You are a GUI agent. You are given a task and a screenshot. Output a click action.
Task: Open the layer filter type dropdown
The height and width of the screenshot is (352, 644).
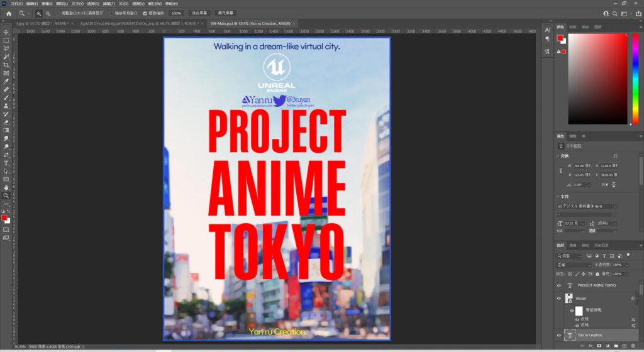coord(569,256)
